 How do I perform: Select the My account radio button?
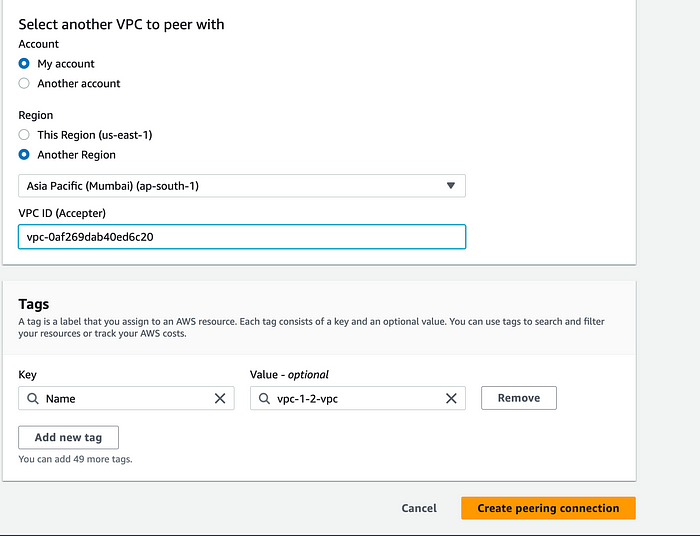(24, 64)
